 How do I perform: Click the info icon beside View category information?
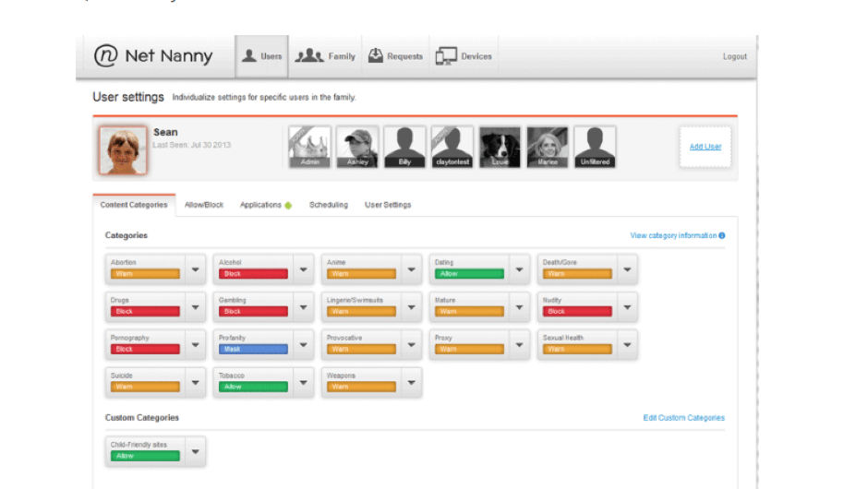click(722, 235)
